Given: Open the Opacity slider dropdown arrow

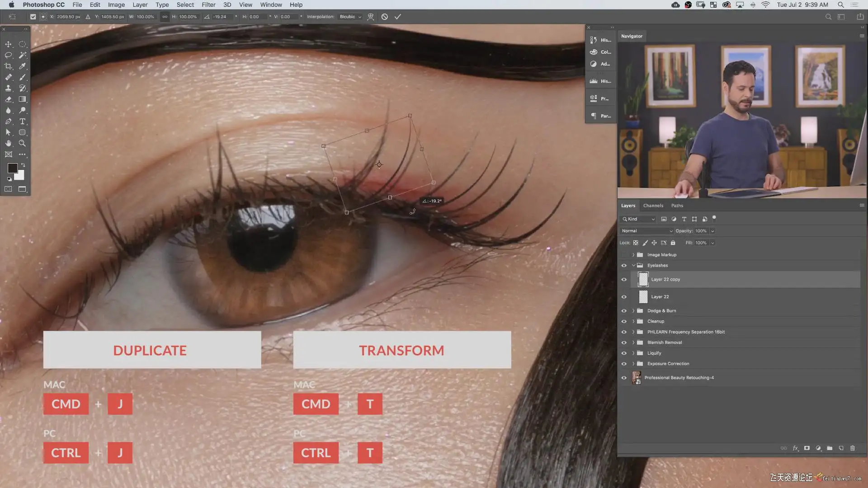Looking at the screenshot, I should pos(712,231).
